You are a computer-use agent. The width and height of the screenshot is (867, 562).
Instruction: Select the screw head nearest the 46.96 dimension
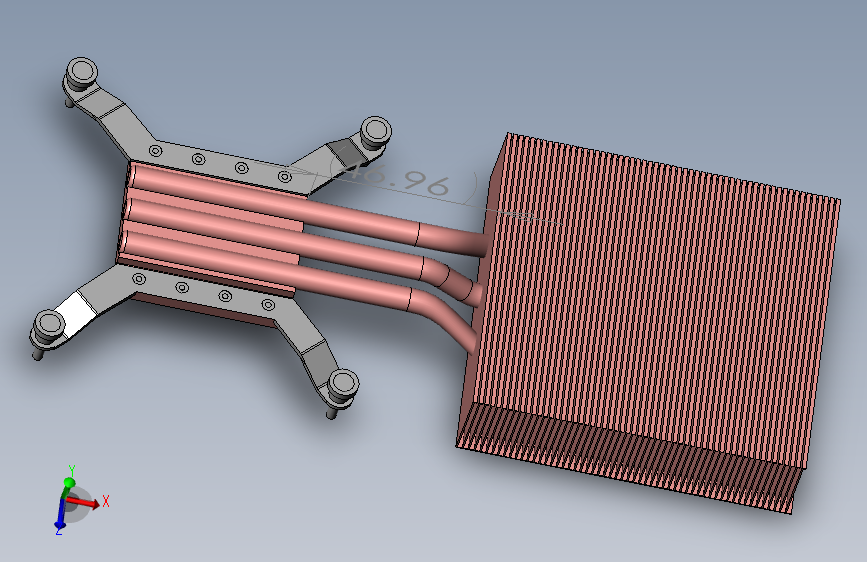[376, 132]
